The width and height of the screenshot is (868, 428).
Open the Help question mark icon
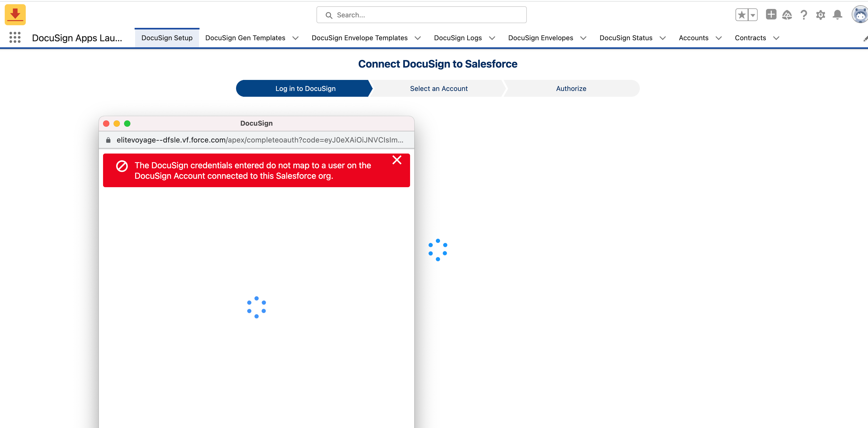click(804, 15)
